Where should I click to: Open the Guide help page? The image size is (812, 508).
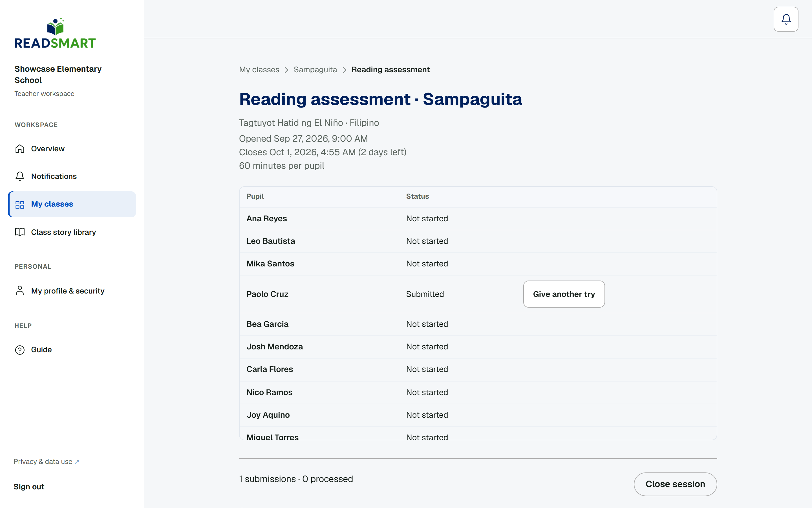72,350
